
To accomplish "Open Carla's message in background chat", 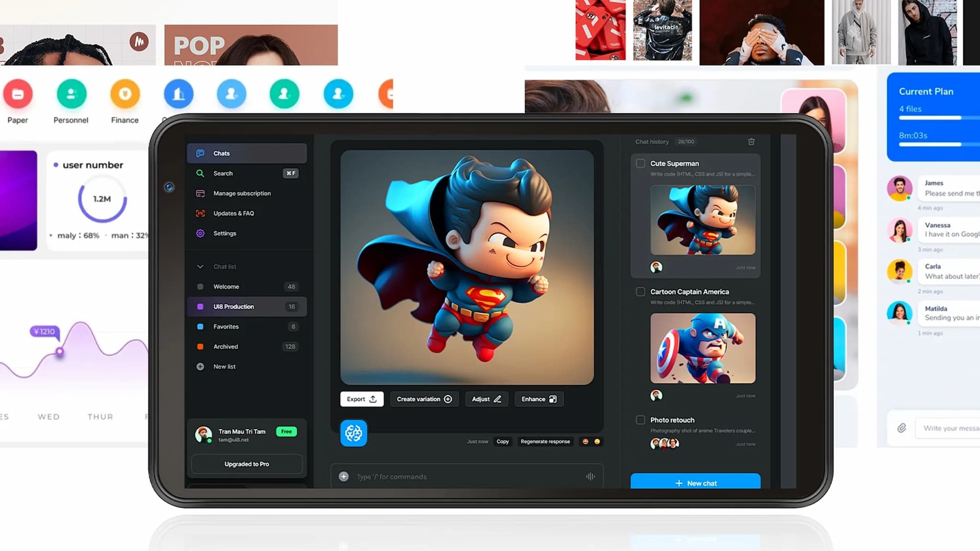I will pos(949,271).
